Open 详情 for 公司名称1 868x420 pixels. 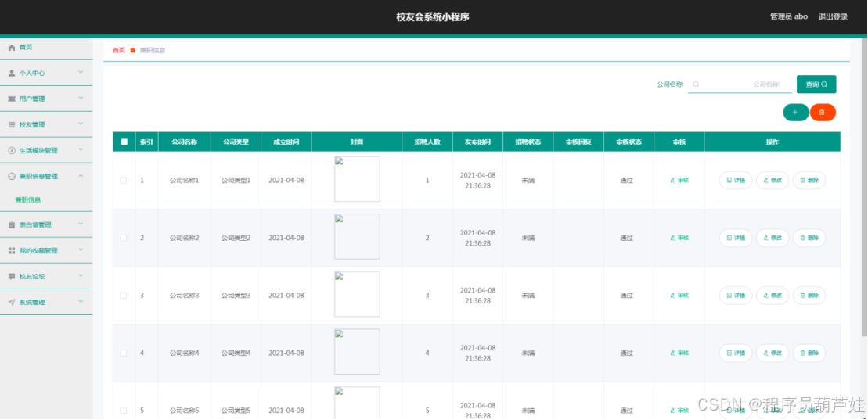tap(736, 181)
